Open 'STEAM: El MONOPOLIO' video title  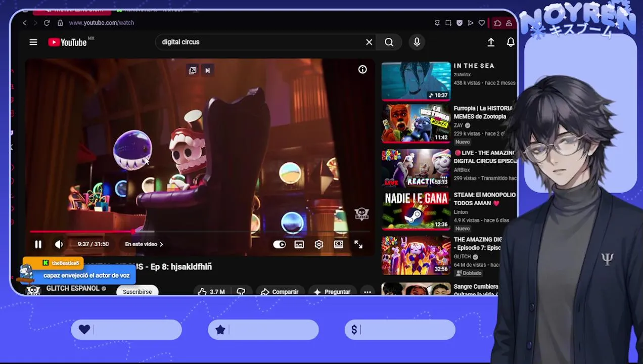(484, 199)
